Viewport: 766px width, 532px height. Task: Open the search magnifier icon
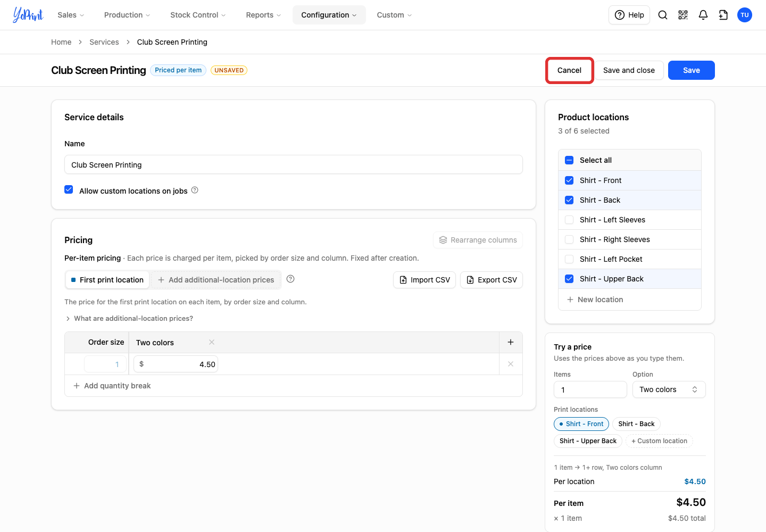tap(663, 15)
